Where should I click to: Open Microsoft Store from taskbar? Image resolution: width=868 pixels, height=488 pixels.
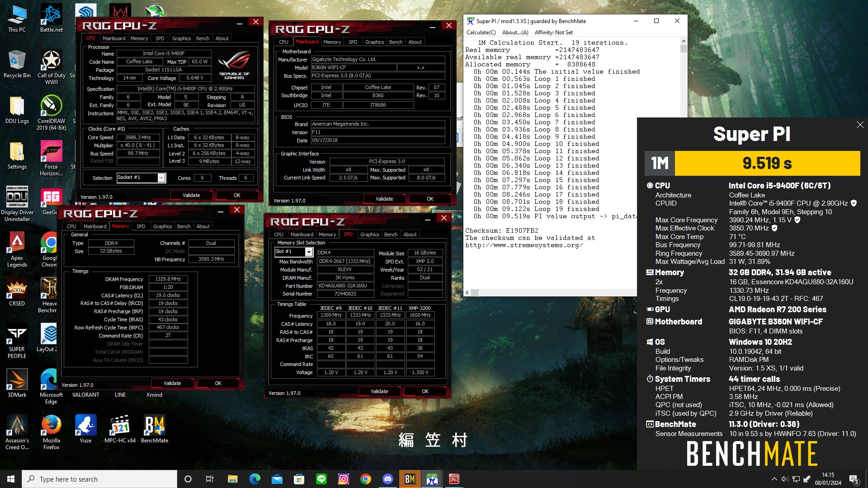point(299,479)
